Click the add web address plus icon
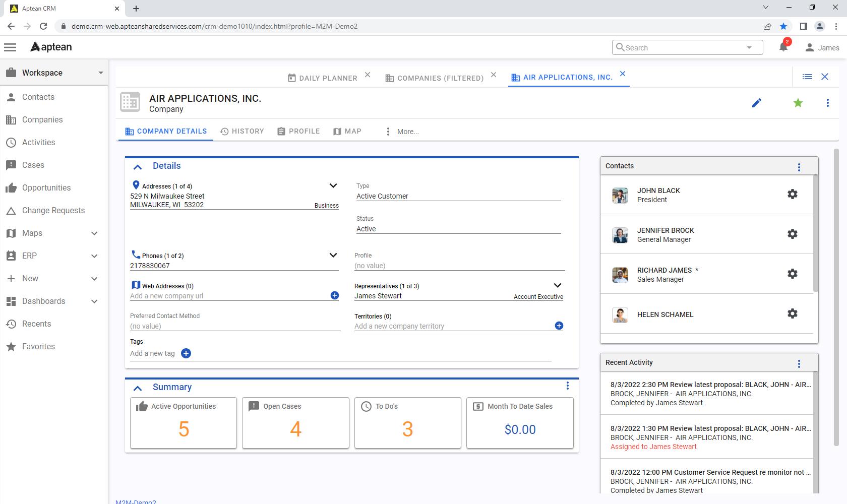Screen dimensions: 847x504 (334, 295)
